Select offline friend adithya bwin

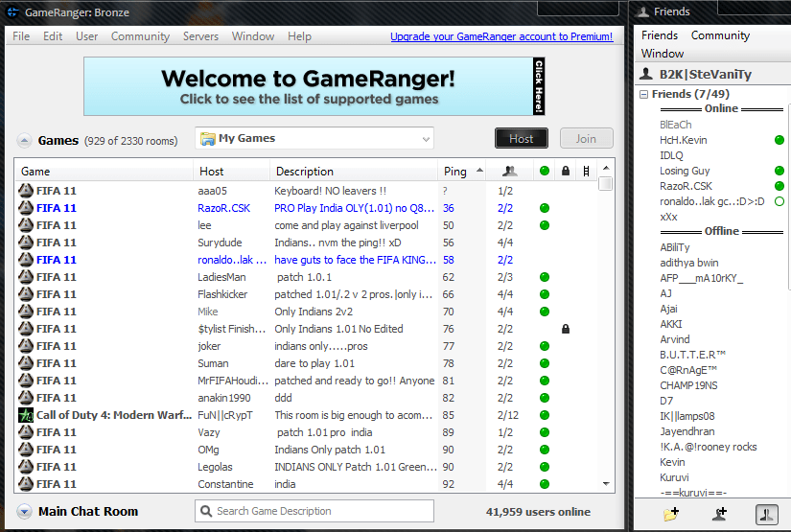pyautogui.click(x=689, y=263)
